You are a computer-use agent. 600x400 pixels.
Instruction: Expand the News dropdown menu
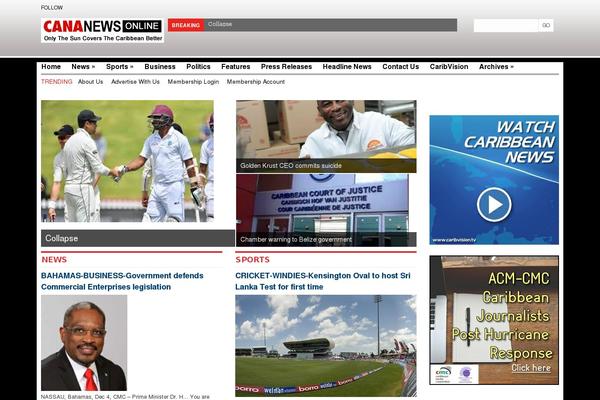point(83,67)
